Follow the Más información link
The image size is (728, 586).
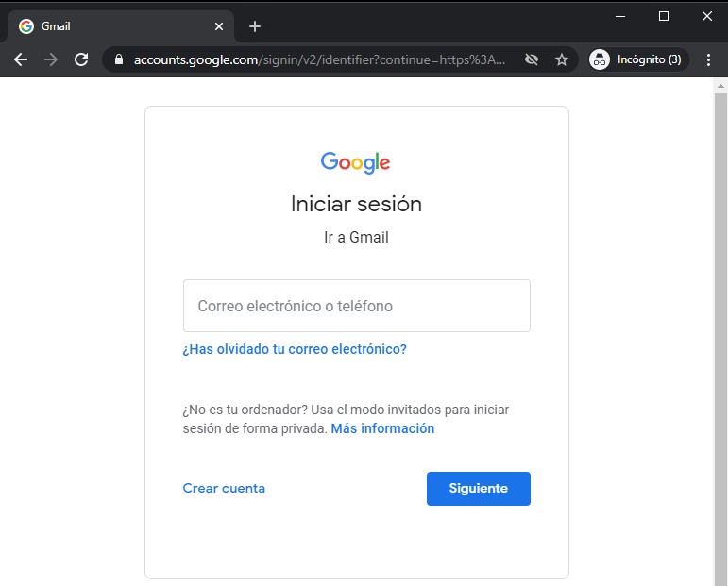(x=382, y=428)
